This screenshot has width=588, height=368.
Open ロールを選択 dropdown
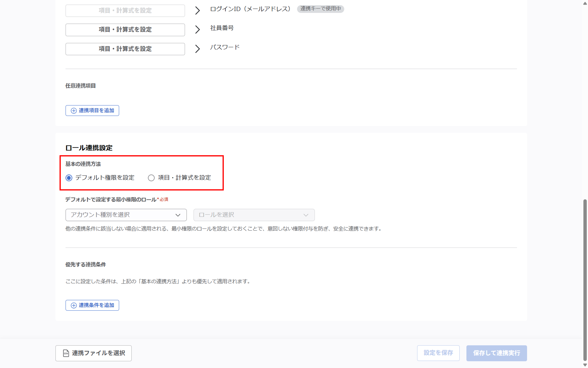point(254,215)
